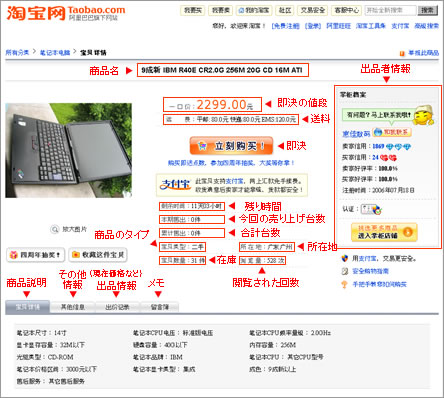Click the yellow smiley seller mascot icon
The image size is (444, 398).
[x=424, y=115]
